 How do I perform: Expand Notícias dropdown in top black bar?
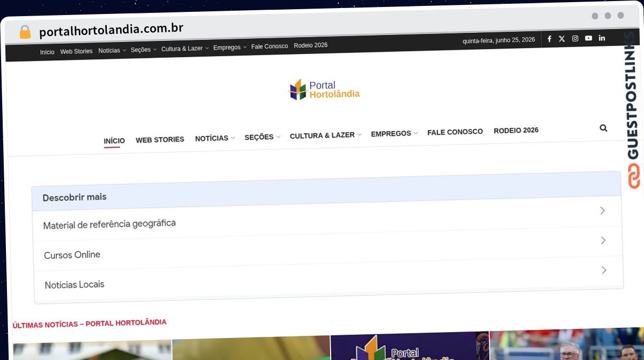[112, 51]
